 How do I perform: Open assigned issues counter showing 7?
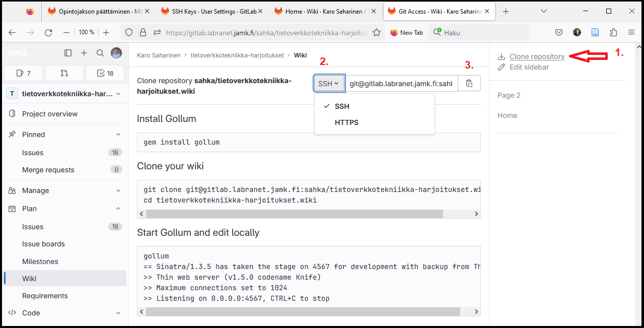(23, 73)
